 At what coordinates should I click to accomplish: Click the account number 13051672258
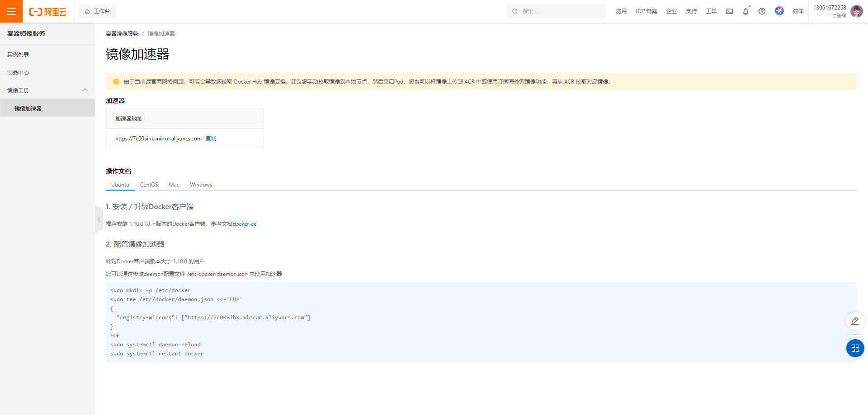click(830, 8)
